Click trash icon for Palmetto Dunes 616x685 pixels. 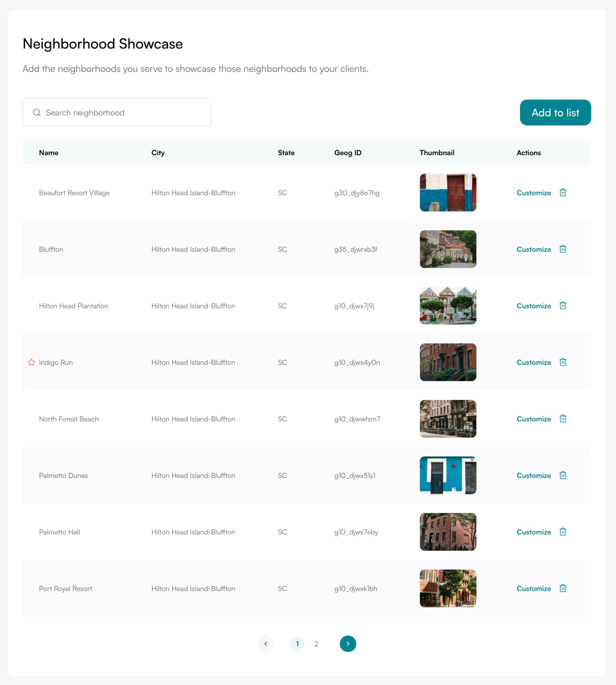tap(563, 475)
